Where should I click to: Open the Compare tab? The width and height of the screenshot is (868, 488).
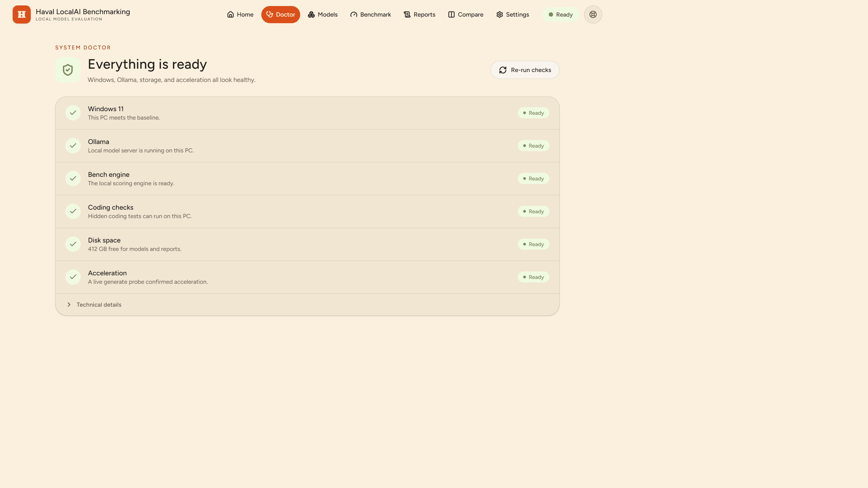[x=466, y=14]
